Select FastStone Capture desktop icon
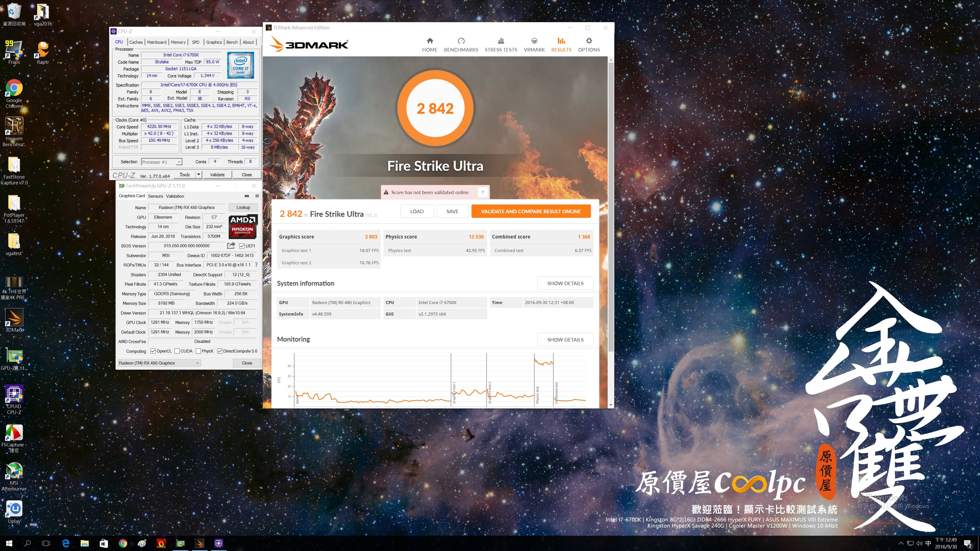980x551 pixels. point(14,171)
